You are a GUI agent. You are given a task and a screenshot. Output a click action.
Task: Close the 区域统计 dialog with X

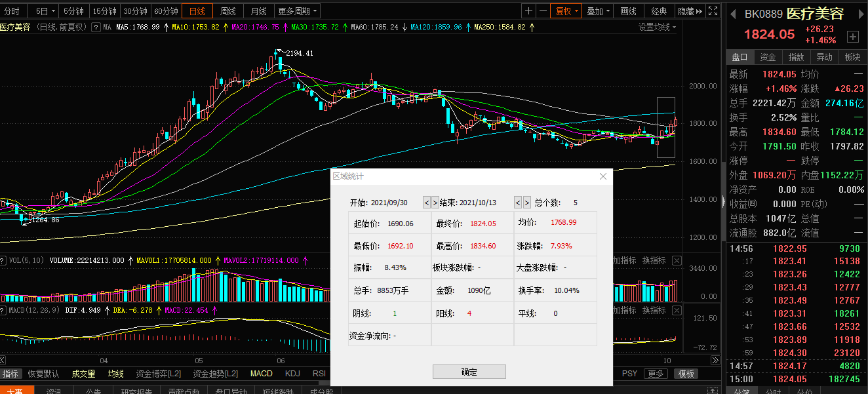tap(603, 176)
